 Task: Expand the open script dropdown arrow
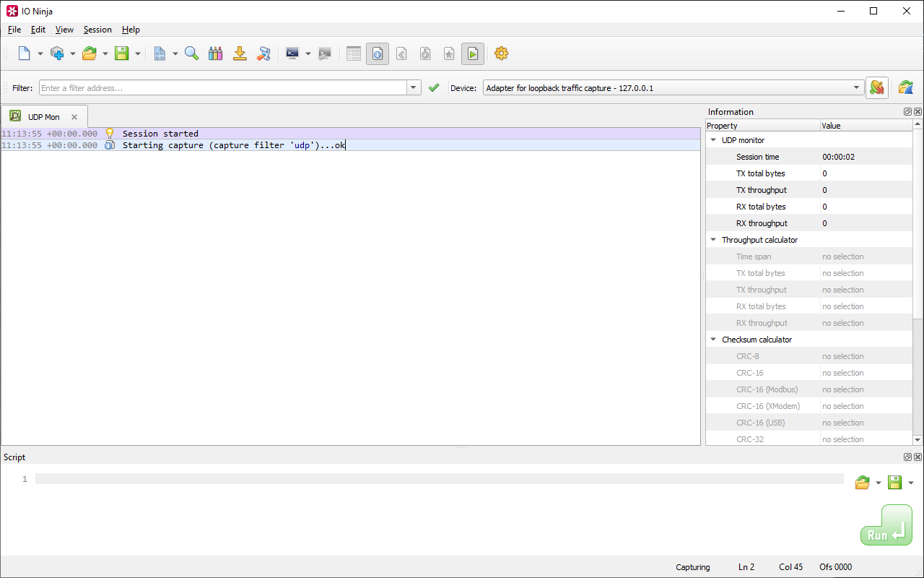879,483
